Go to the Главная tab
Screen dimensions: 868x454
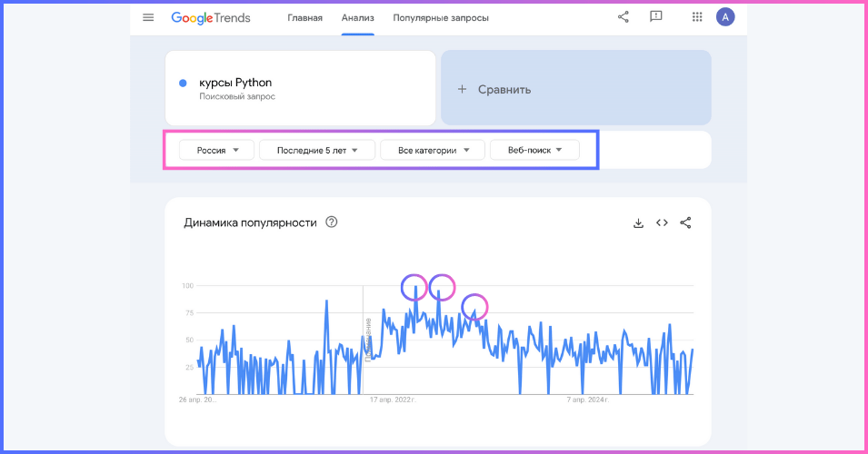click(305, 17)
